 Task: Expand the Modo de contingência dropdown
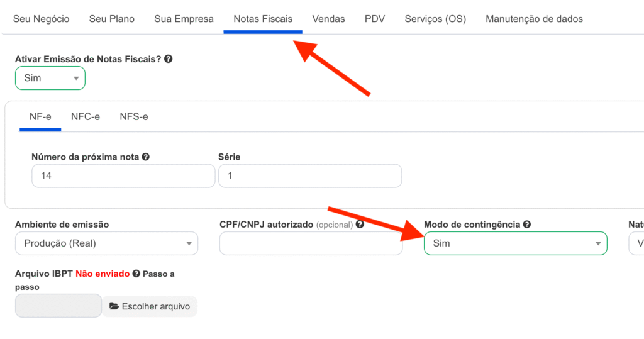(x=515, y=243)
